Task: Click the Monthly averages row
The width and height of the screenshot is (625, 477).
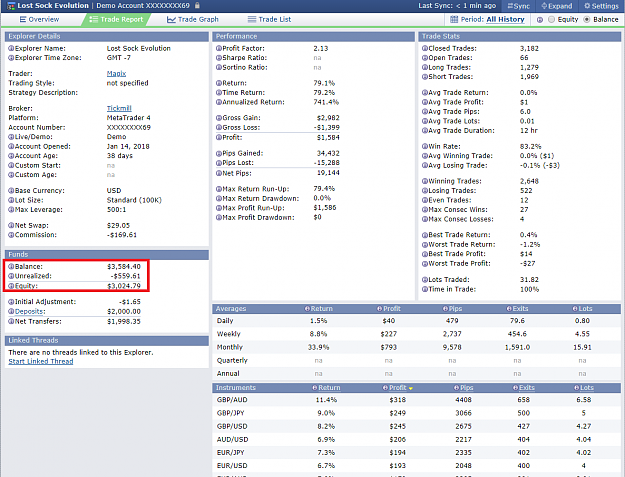Action: click(417, 347)
